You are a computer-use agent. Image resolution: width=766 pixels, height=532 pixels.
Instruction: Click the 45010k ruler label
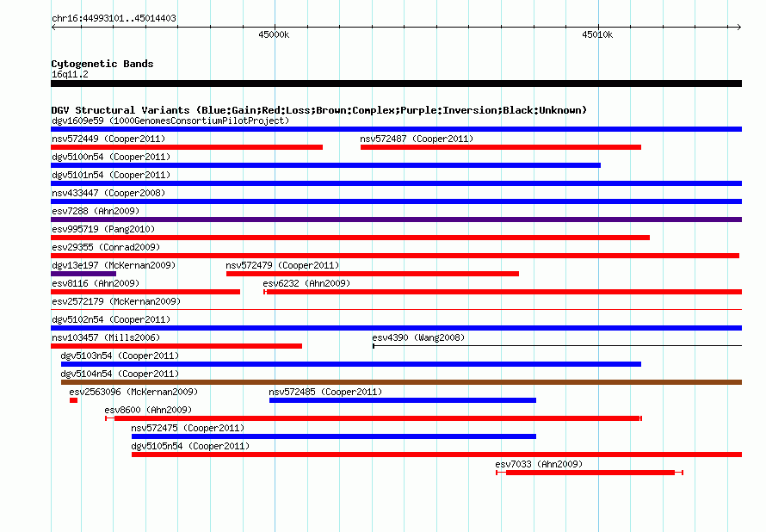597,34
